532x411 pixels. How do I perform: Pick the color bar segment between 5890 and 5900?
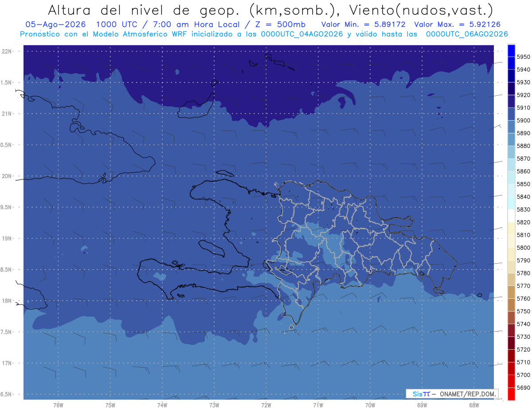(511, 127)
